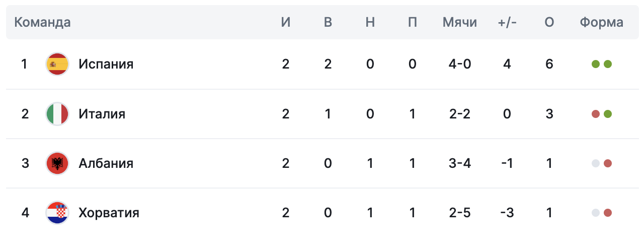Click the Croatia flag icon
The width and height of the screenshot is (644, 245).
pyautogui.click(x=57, y=213)
